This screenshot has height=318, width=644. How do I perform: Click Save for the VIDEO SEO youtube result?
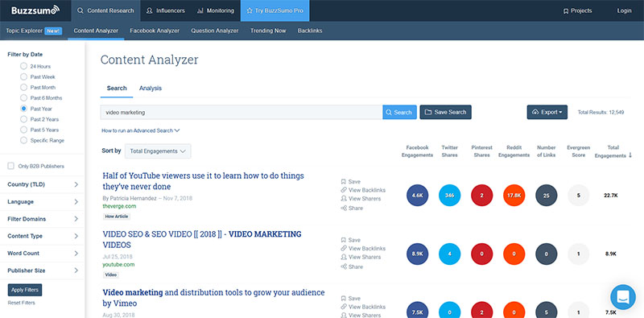point(350,240)
